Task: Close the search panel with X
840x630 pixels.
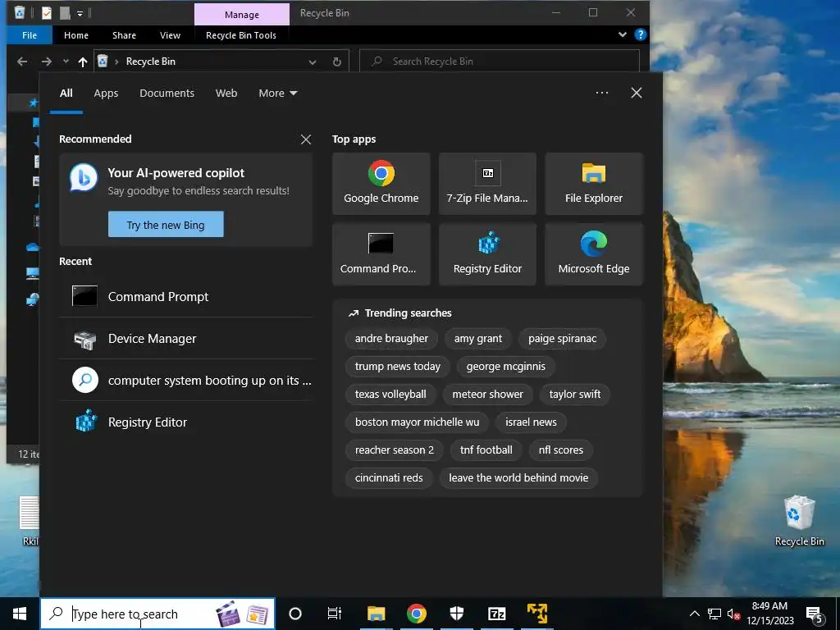Action: click(x=637, y=93)
